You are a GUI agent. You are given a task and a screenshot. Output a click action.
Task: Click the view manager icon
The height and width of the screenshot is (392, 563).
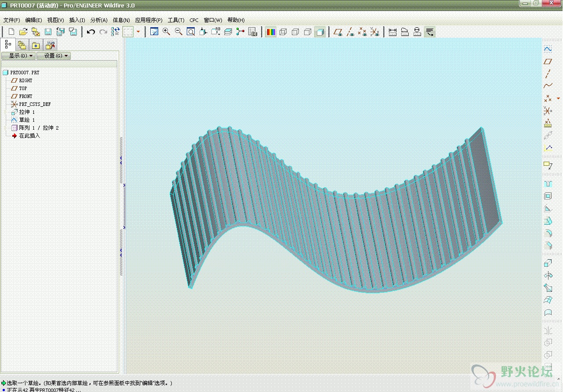click(253, 32)
